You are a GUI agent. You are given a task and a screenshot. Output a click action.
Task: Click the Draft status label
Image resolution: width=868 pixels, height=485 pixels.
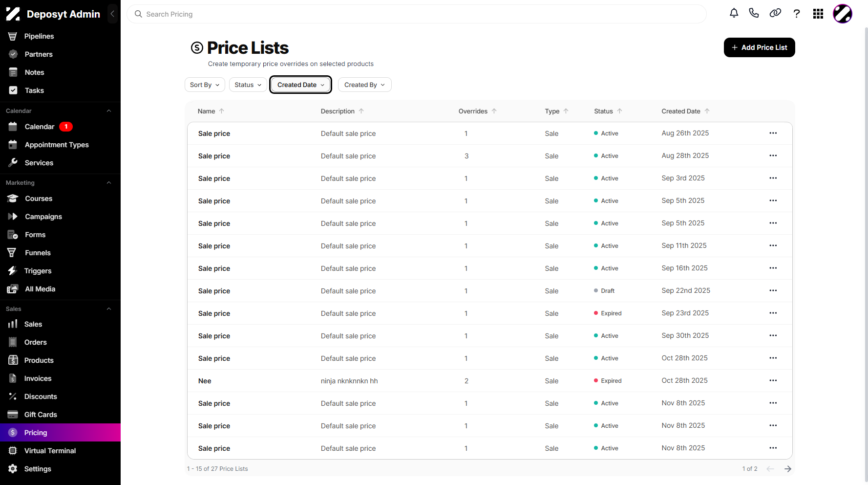coord(608,291)
